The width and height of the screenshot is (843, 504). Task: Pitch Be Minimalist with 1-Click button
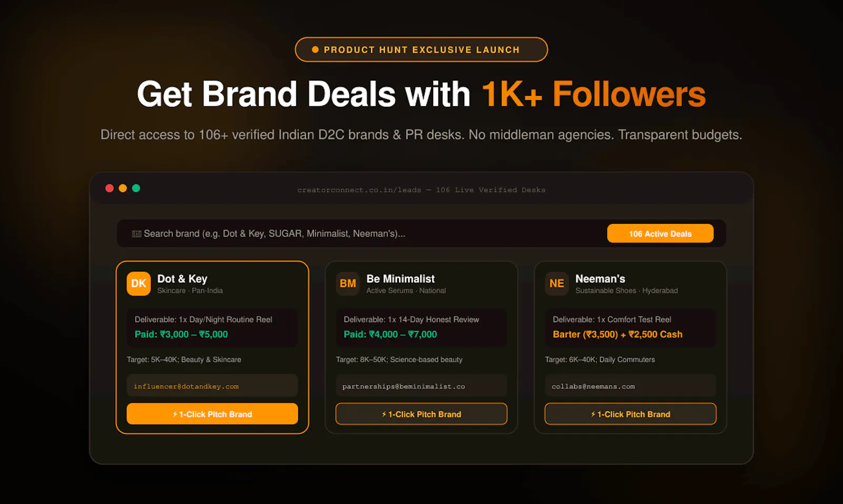tap(421, 414)
